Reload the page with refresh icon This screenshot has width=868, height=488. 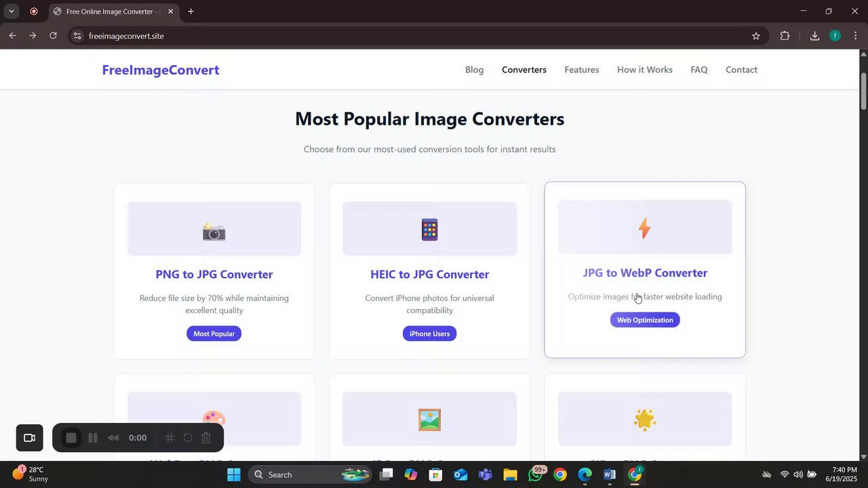(x=53, y=36)
